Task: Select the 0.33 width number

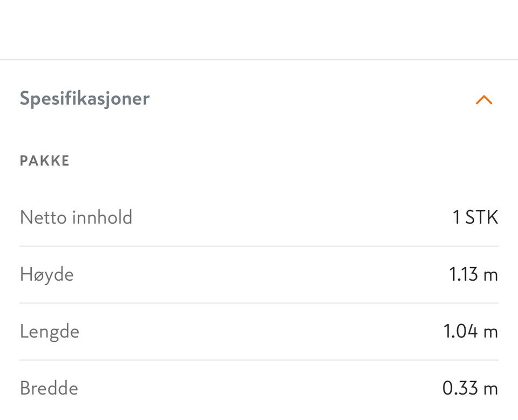Action: pyautogui.click(x=460, y=389)
